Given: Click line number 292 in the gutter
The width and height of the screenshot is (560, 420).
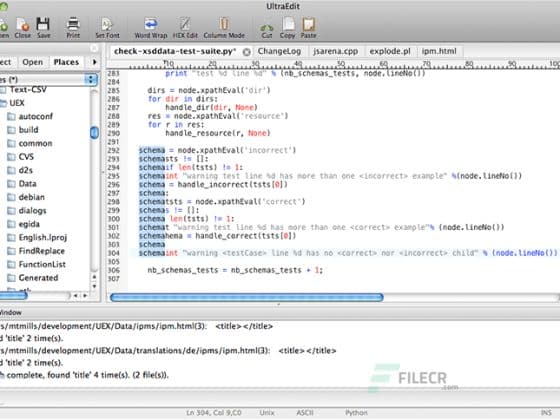Looking at the screenshot, I should click(x=114, y=150).
